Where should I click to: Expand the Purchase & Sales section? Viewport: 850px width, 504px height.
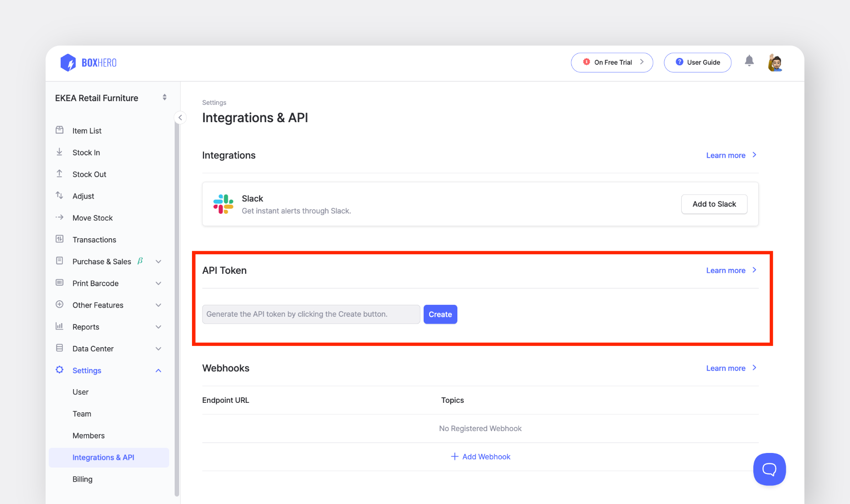tap(158, 261)
